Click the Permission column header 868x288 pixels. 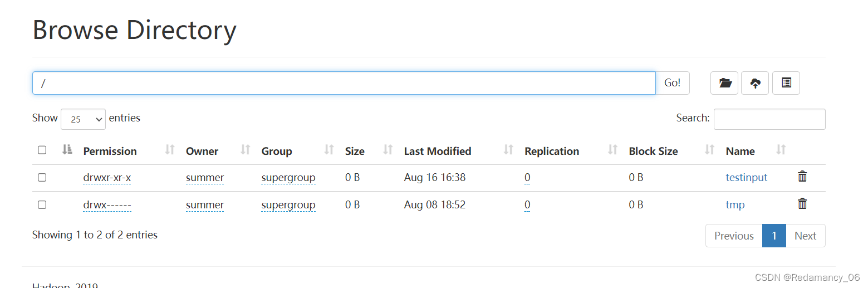coord(110,151)
